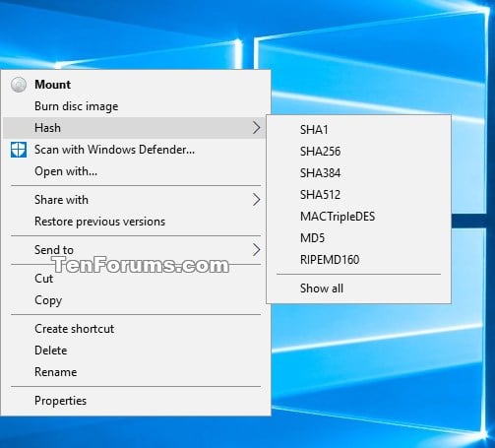The image size is (495, 448).
Task: Select the Mount menu entry
Action: pyautogui.click(x=137, y=85)
